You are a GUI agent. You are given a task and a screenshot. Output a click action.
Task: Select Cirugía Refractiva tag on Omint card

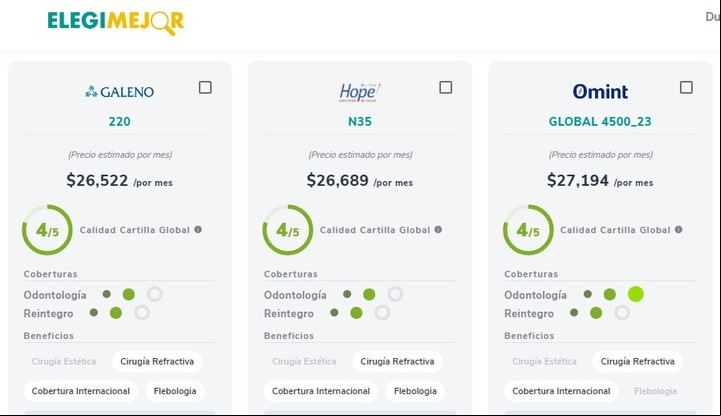(x=638, y=361)
